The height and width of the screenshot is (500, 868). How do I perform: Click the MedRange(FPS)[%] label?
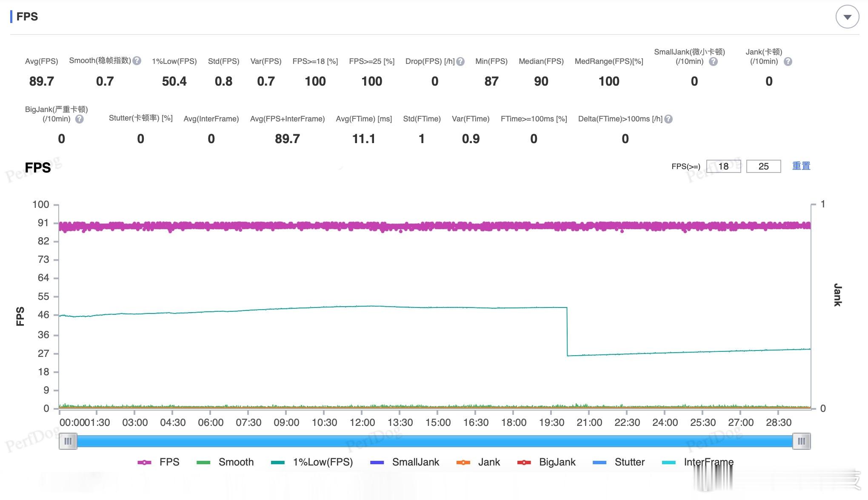tap(609, 61)
